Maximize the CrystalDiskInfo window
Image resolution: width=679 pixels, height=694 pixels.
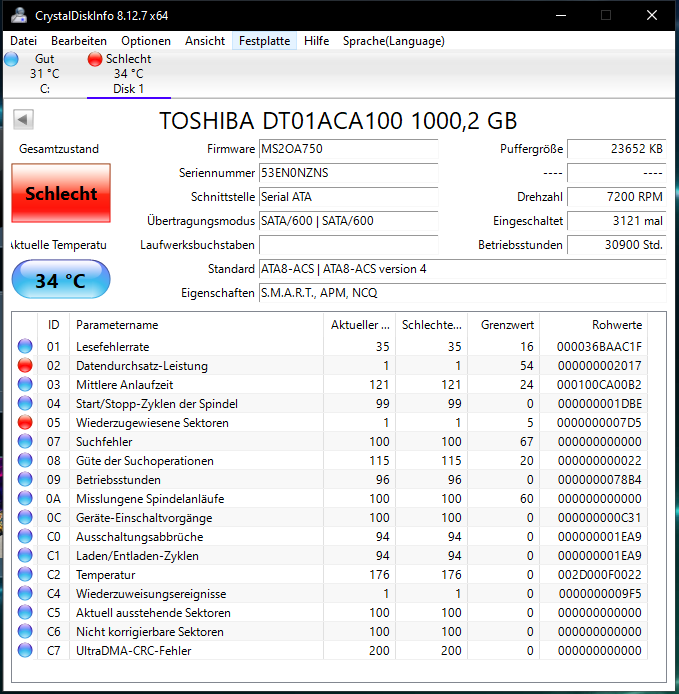pos(606,15)
